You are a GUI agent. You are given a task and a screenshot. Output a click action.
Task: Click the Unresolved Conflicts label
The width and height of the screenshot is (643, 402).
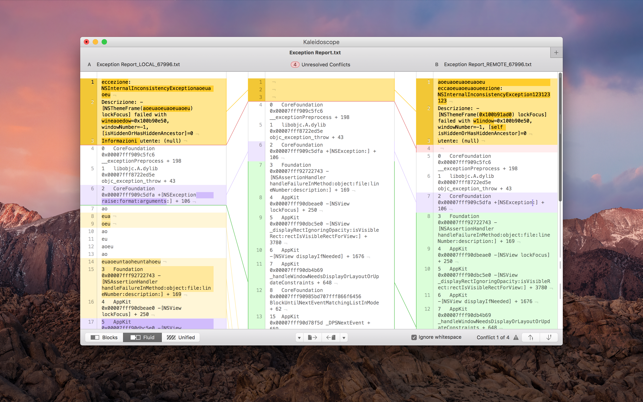point(326,64)
